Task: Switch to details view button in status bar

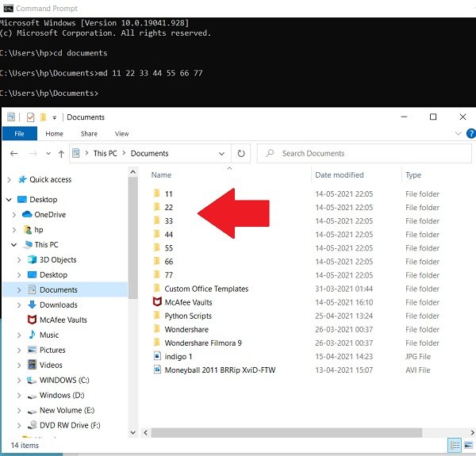Action: 455,445
